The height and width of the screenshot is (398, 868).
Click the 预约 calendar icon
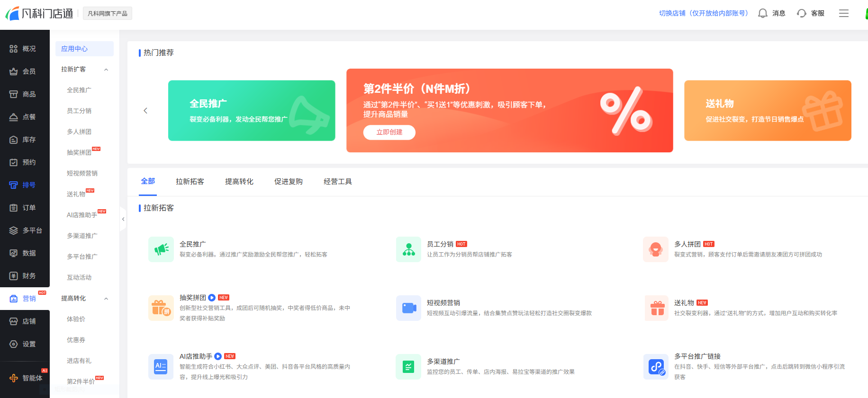[x=13, y=162]
